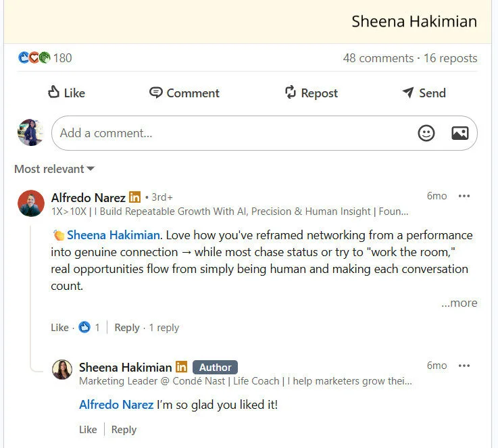
Task: Focus the Add a comment field
Action: 264,133
